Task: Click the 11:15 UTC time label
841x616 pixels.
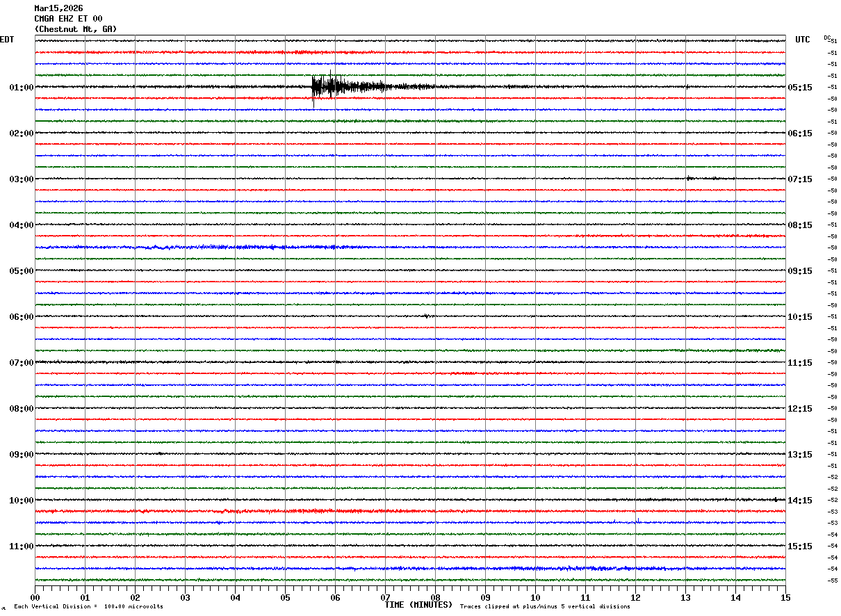Action: (x=799, y=363)
